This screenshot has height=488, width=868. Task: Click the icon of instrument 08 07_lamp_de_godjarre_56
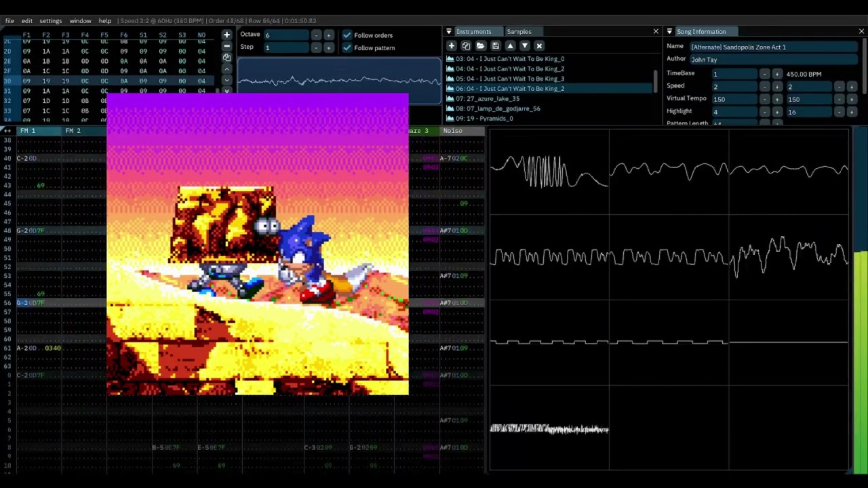pos(450,108)
